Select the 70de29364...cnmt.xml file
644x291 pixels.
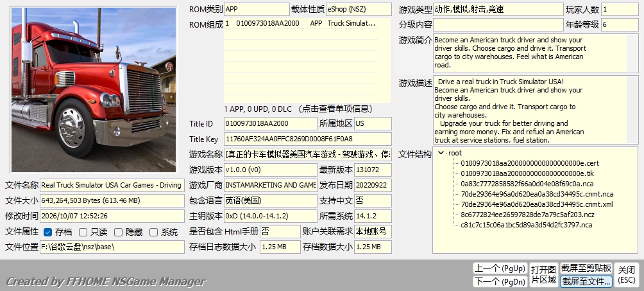pyautogui.click(x=536, y=204)
